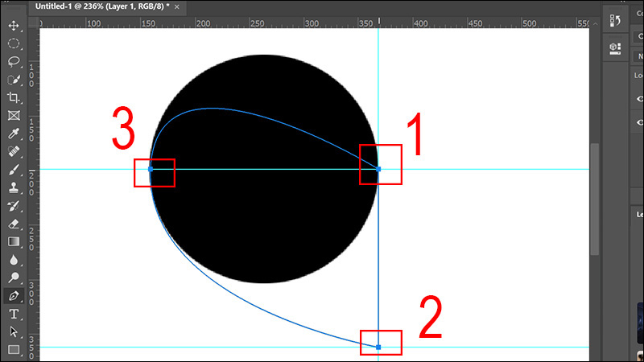The width and height of the screenshot is (644, 362).
Task: Select the Crop tool
Action: tap(14, 97)
